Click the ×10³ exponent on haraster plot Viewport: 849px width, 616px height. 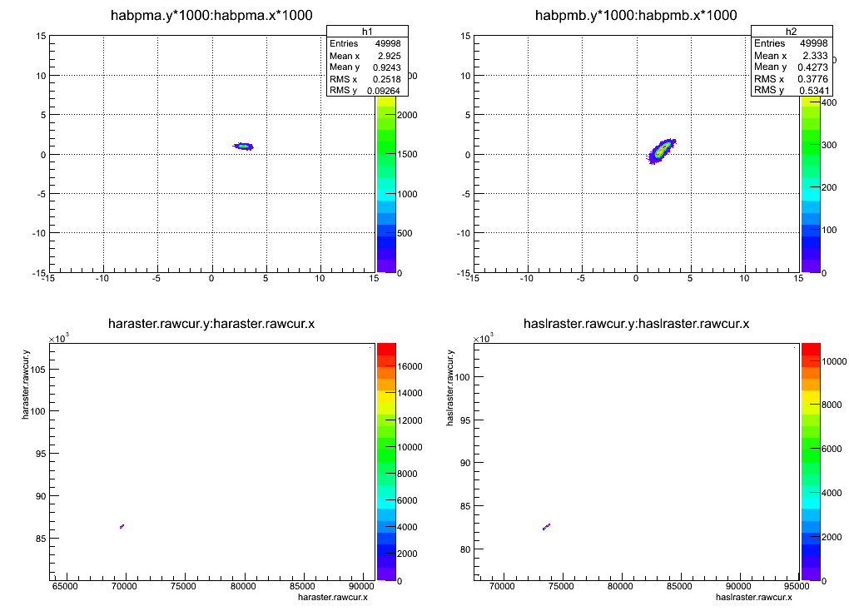click(58, 338)
